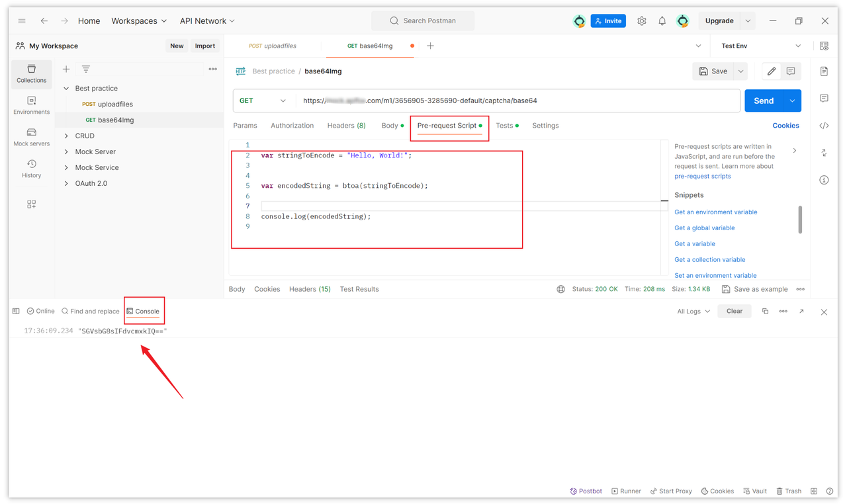This screenshot has width=847, height=504.
Task: Open the Environments sidebar panel
Action: 32,105
